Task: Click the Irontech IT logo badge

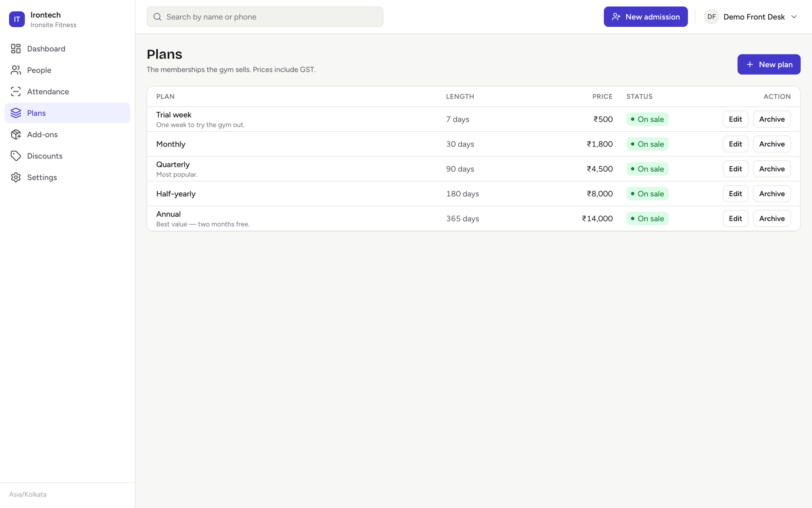Action: [x=17, y=19]
